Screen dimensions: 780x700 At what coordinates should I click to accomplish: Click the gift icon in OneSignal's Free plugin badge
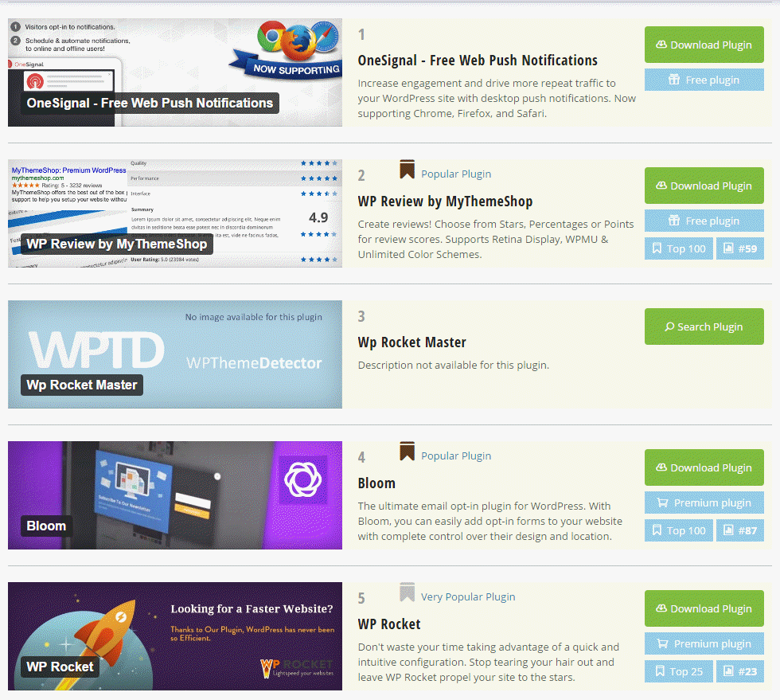(x=674, y=80)
